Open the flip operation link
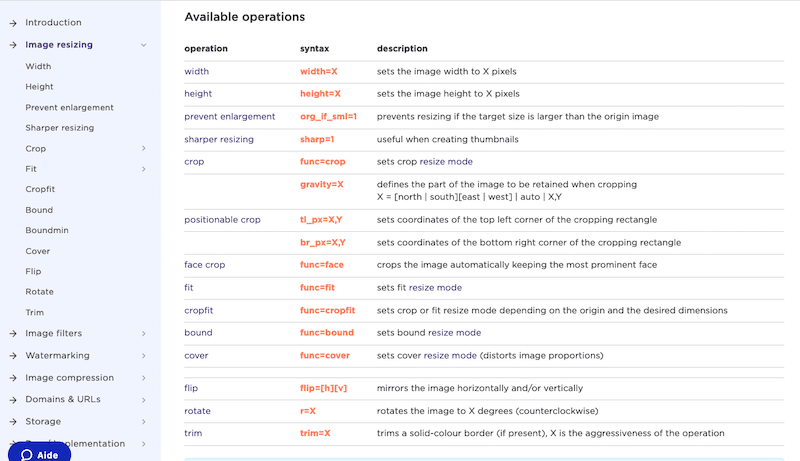800x461 pixels. point(191,388)
